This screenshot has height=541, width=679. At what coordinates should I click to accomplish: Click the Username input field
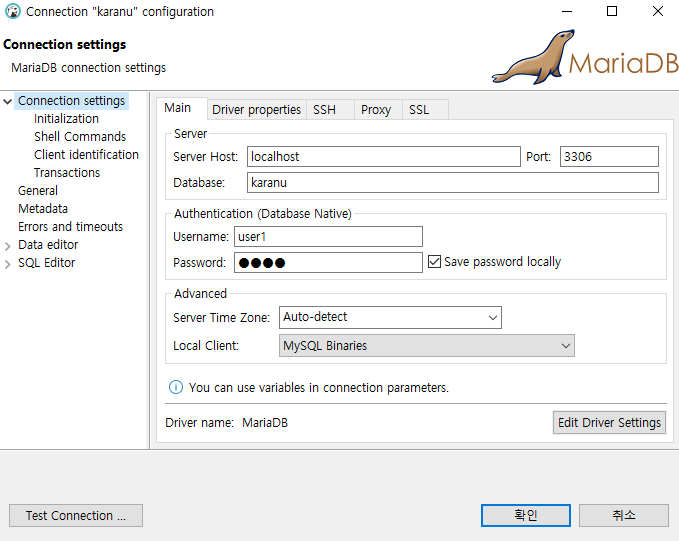pos(328,236)
